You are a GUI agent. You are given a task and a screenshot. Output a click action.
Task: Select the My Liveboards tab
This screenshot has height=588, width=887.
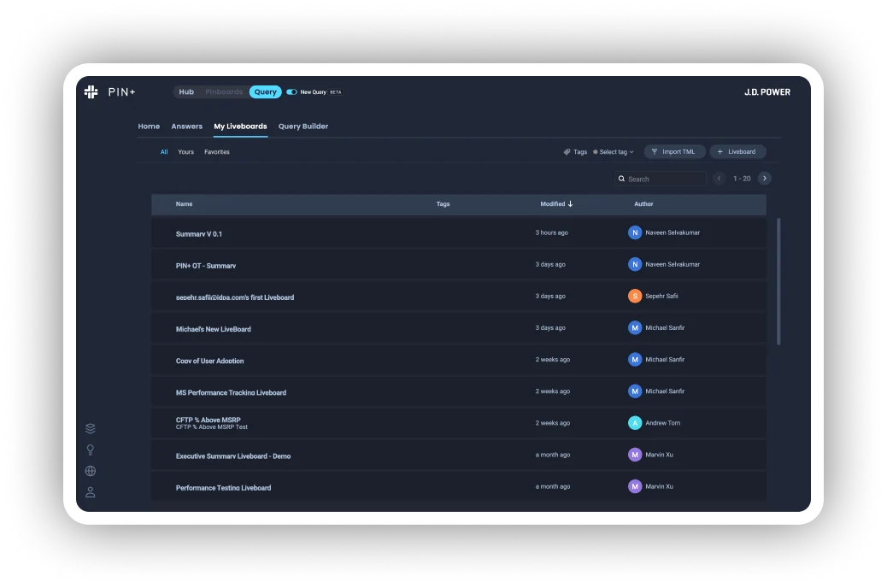pos(240,126)
